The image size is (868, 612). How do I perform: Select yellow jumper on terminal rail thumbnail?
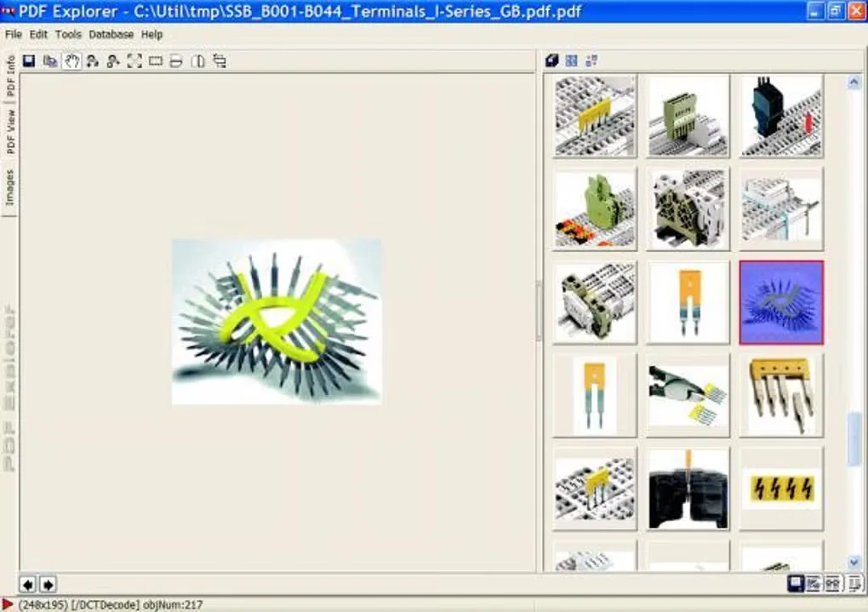click(x=595, y=117)
